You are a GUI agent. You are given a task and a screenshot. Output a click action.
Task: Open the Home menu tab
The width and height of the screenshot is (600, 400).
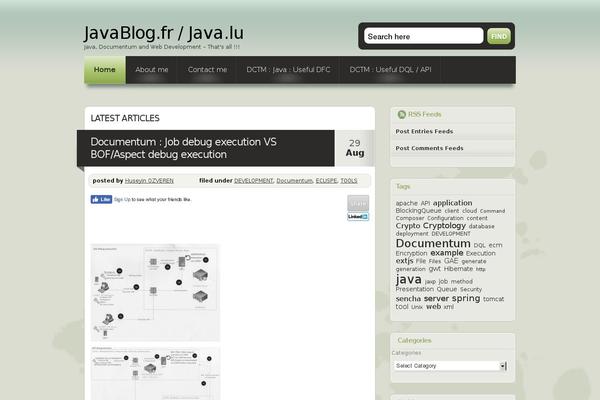104,70
